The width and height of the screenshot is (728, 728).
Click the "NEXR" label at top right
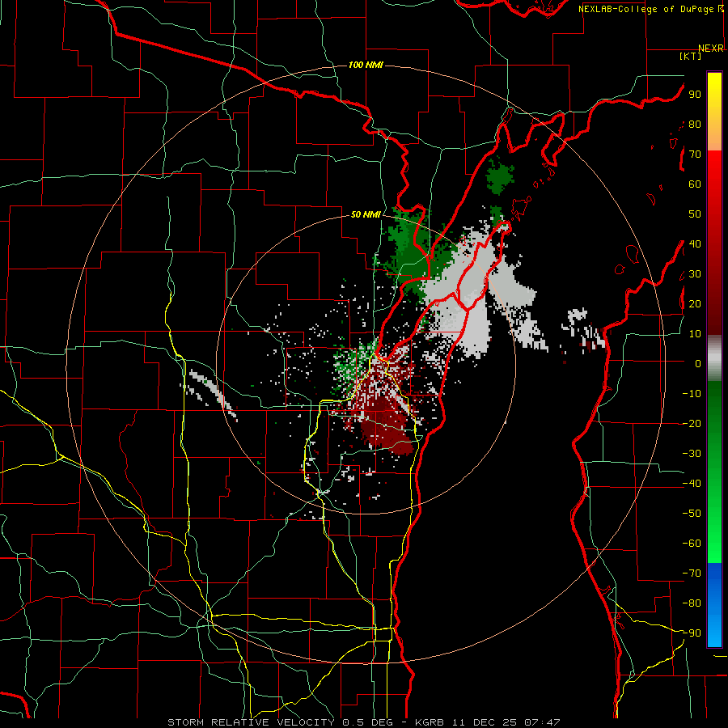tap(711, 49)
